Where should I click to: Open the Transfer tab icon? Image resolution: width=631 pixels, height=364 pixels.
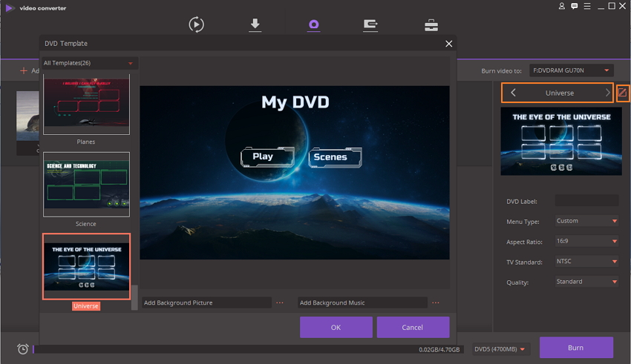pos(370,24)
